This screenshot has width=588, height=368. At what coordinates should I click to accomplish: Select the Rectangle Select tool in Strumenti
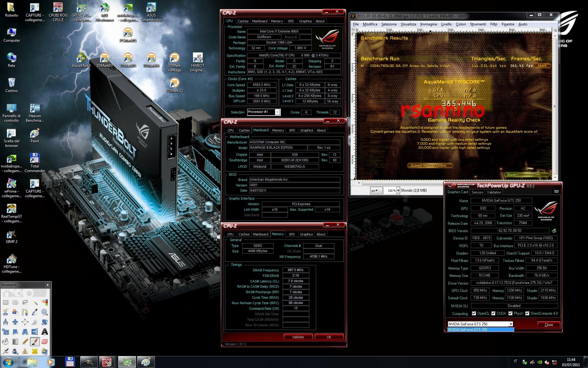[x=6, y=302]
